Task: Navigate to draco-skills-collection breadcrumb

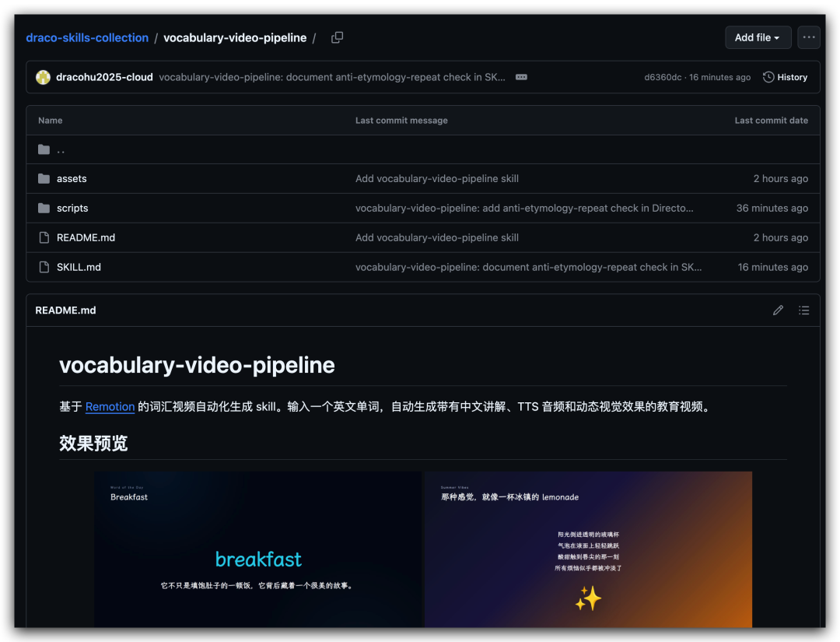Action: click(x=87, y=37)
